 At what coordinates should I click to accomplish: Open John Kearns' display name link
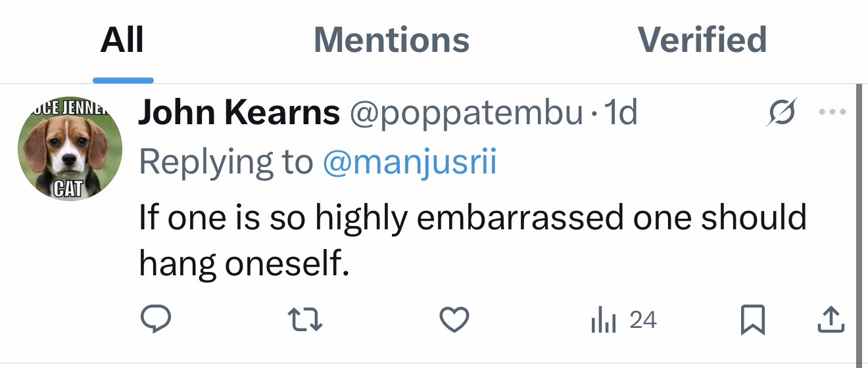click(x=239, y=113)
